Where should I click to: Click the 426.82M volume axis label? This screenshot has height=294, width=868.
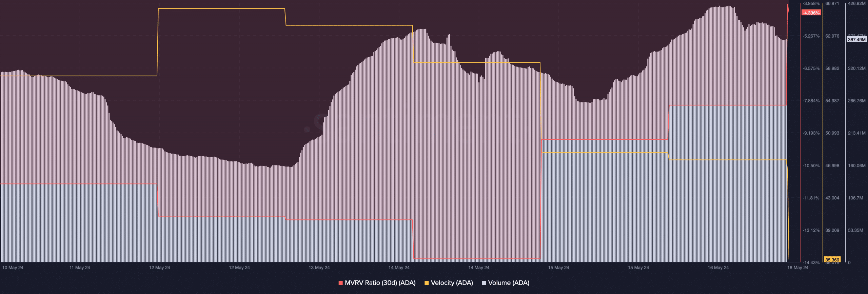click(857, 3)
